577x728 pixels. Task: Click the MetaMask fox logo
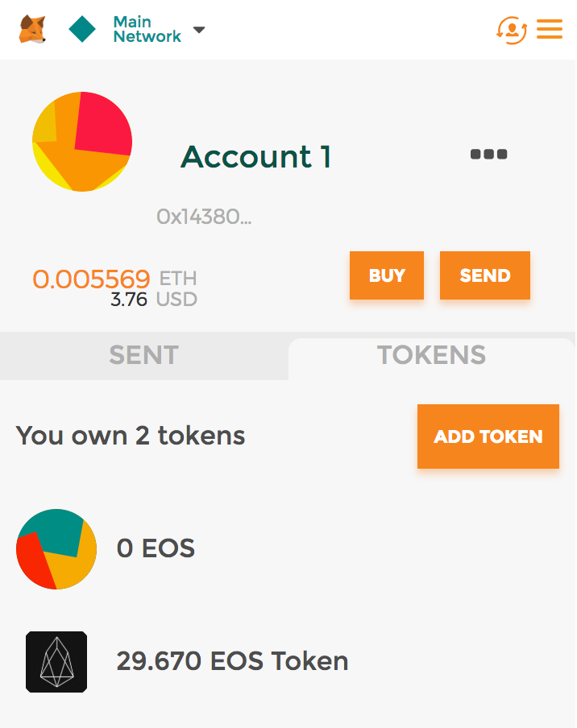[x=32, y=30]
